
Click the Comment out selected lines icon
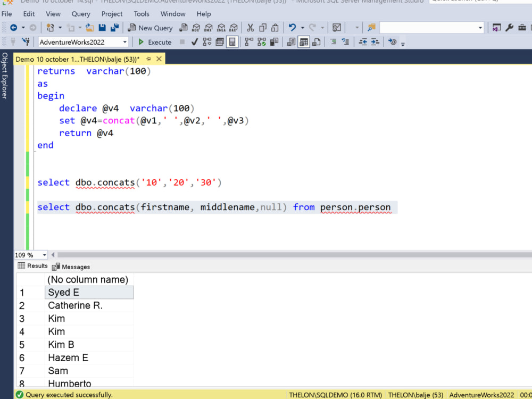coord(333,42)
